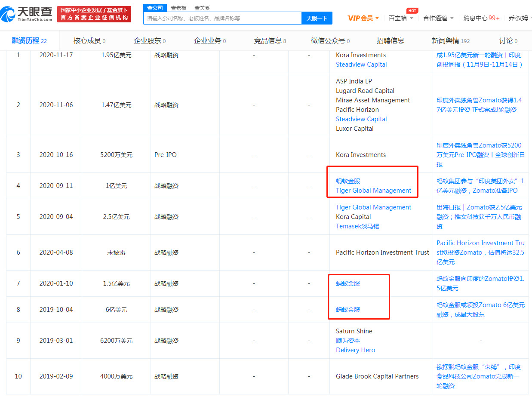Select the Mirae Asset Management text
Image resolution: width=532 pixels, height=397 pixels.
(x=373, y=100)
